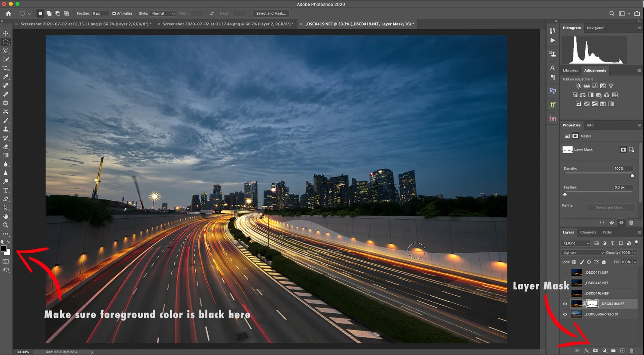Viewport: 644px width, 355px height.
Task: Open the Lighten blend mode dropdown
Action: (x=583, y=253)
